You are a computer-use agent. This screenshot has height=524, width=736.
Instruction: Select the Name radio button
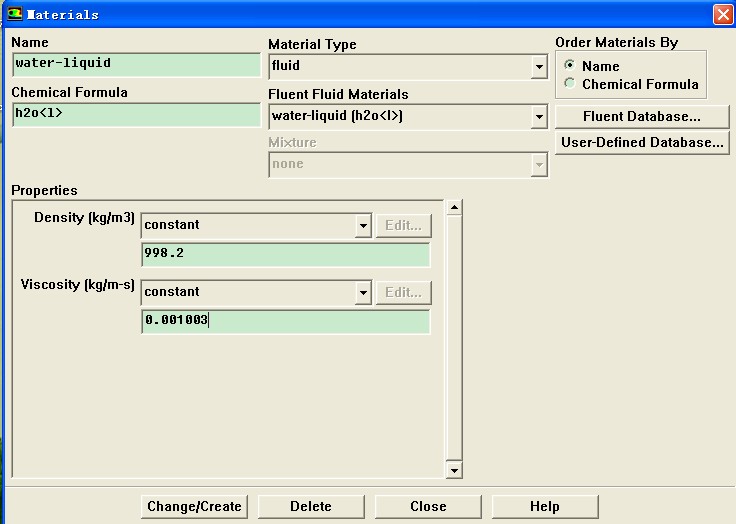click(570, 66)
